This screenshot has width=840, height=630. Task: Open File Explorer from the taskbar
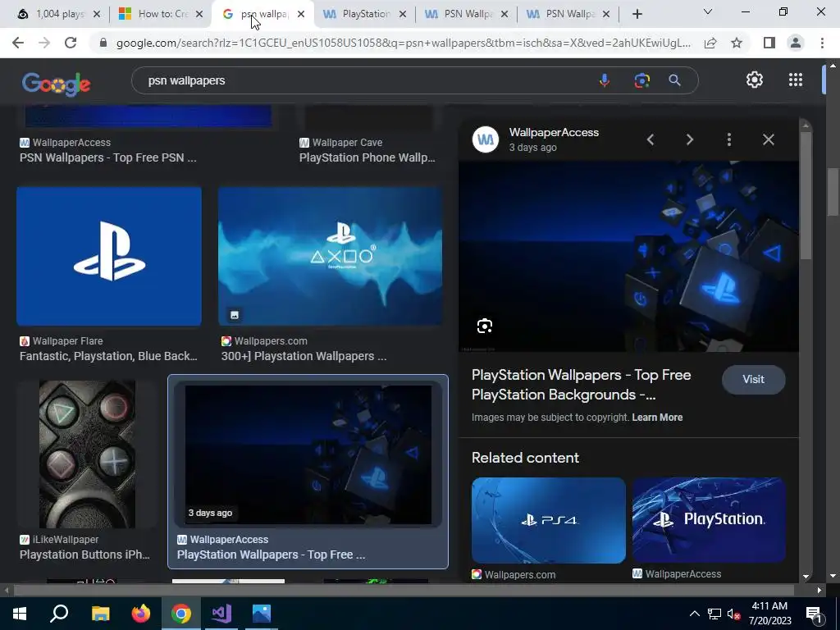[100, 614]
